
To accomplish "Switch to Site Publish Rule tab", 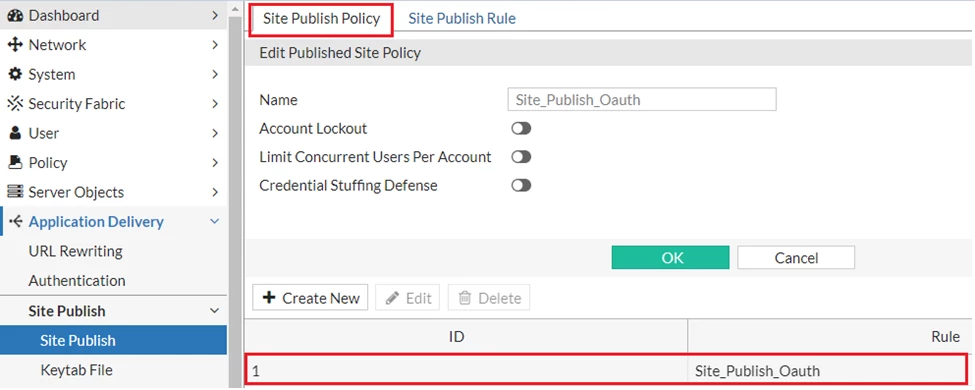I will coord(462,19).
